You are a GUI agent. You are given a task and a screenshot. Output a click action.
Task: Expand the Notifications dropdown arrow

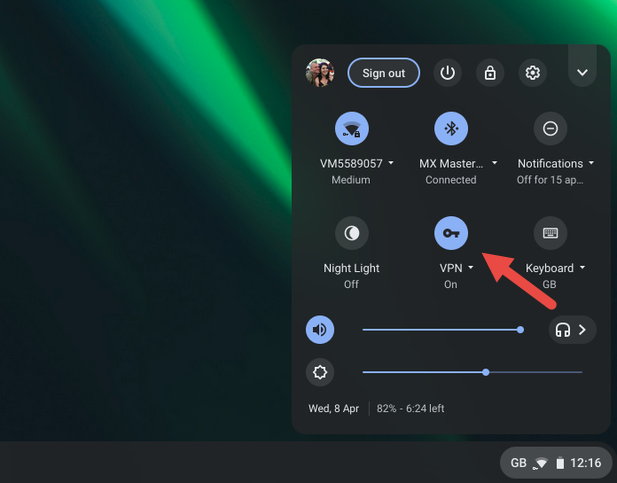[591, 163]
